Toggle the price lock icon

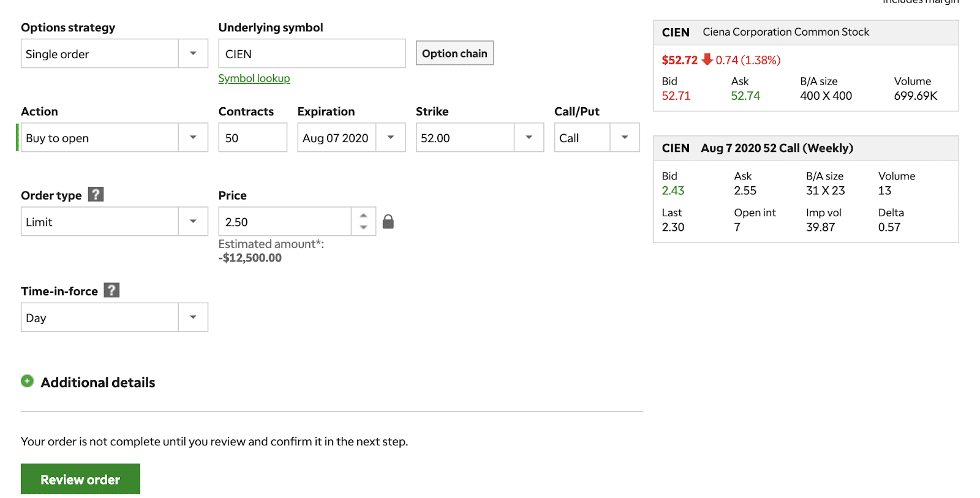388,222
